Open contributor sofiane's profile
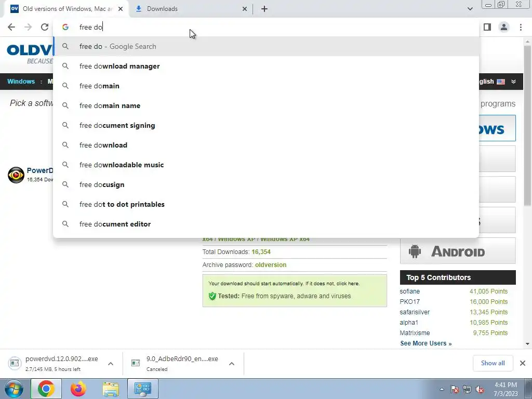Image resolution: width=532 pixels, height=399 pixels. coord(409,291)
